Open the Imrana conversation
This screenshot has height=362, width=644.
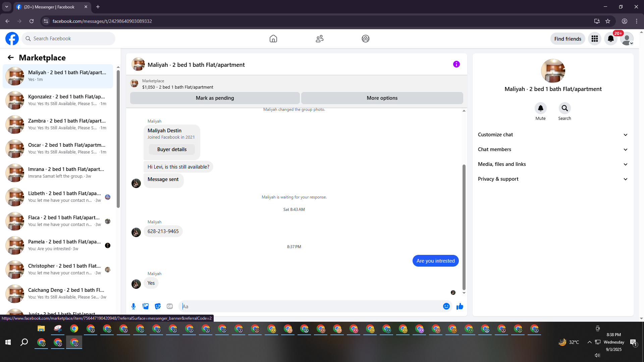click(58, 173)
